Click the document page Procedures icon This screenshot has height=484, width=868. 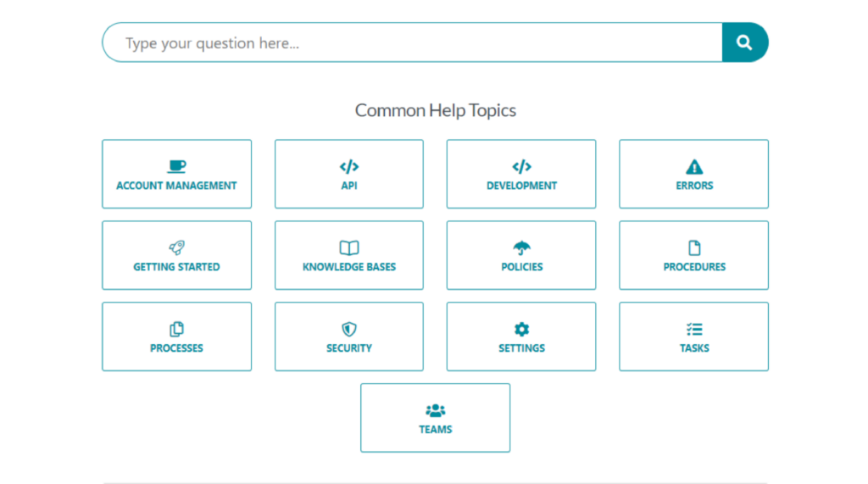[x=694, y=248]
